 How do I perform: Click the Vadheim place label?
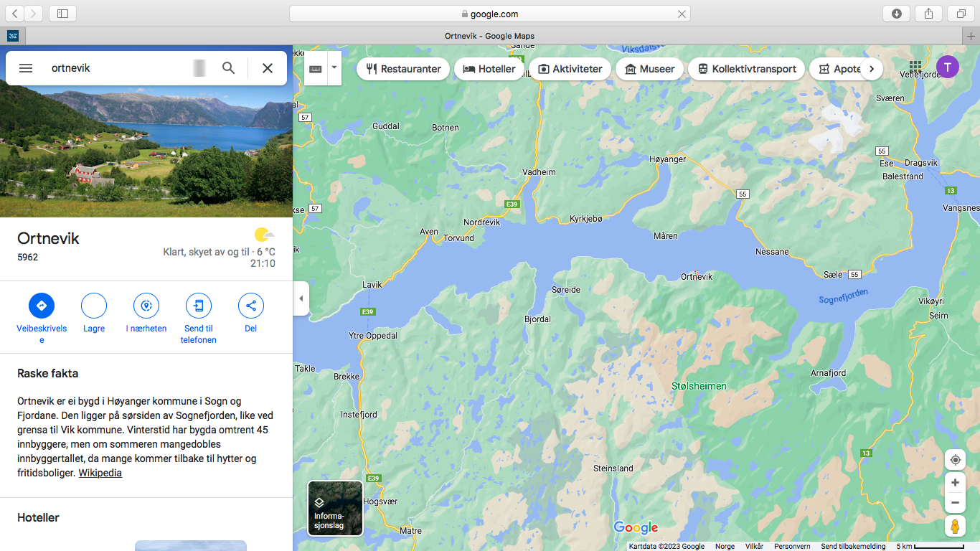(x=539, y=172)
